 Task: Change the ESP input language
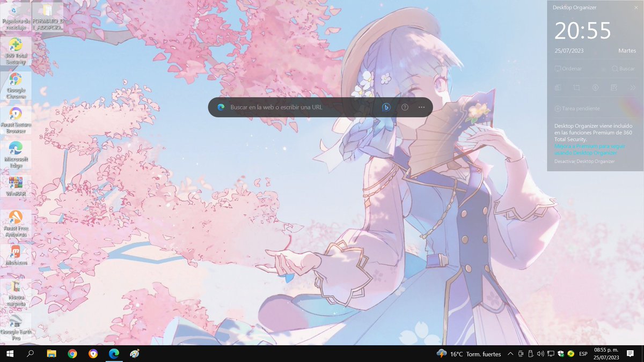583,354
